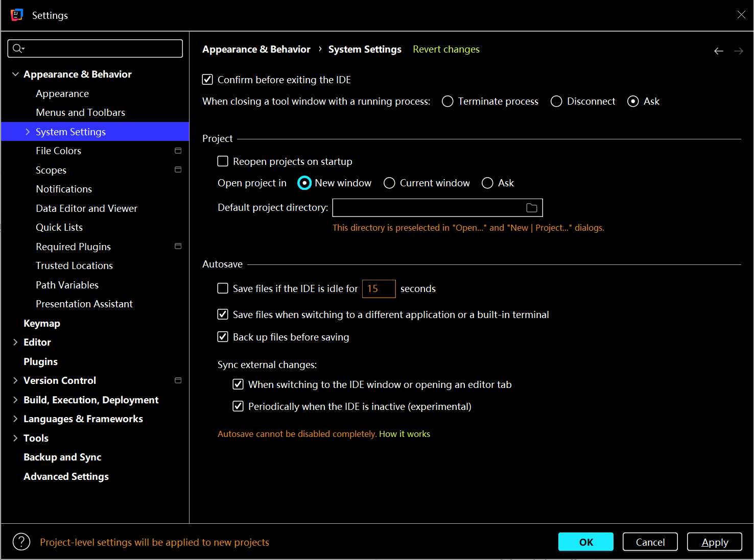Enable Reopen projects on startup
This screenshot has height=560, width=754.
click(223, 161)
